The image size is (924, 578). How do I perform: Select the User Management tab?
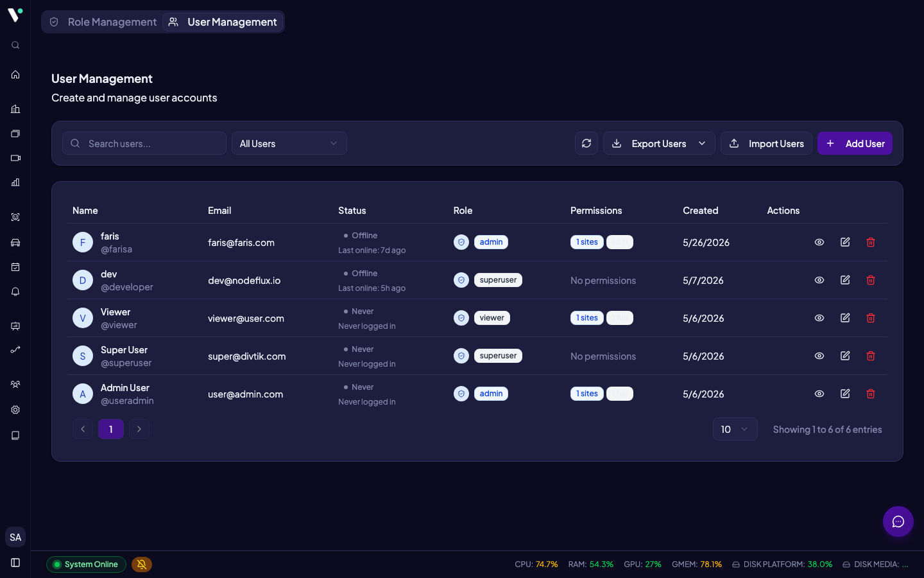tap(223, 22)
